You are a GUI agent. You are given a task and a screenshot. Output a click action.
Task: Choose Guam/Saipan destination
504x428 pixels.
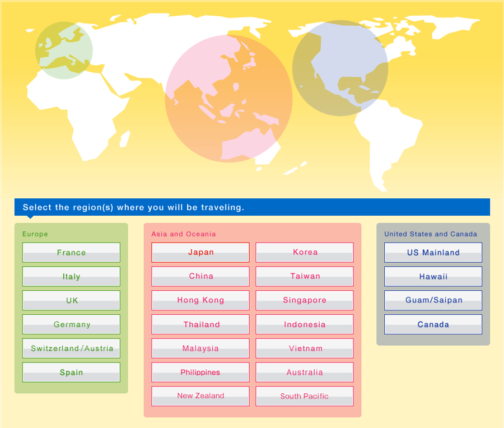[x=433, y=300]
